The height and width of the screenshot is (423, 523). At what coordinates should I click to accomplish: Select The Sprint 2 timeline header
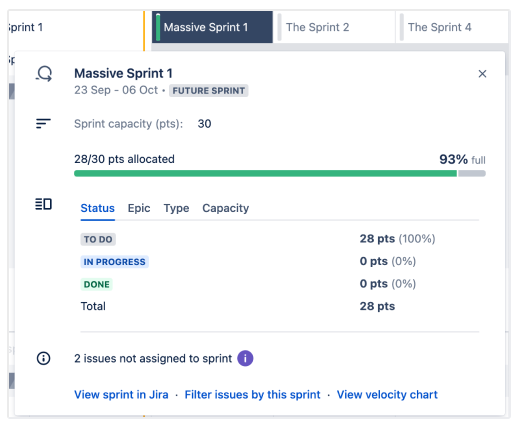click(334, 27)
